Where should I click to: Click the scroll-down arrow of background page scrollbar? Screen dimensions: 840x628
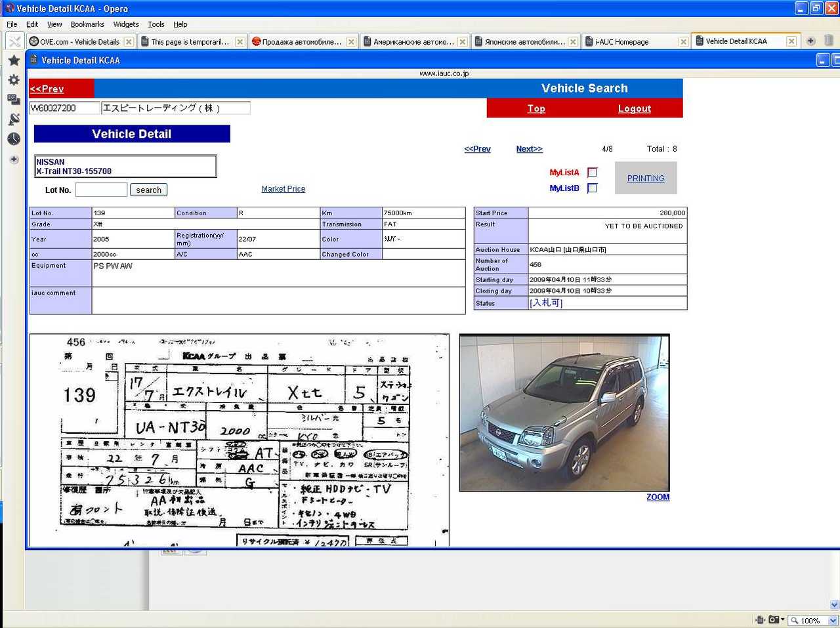coord(834,605)
